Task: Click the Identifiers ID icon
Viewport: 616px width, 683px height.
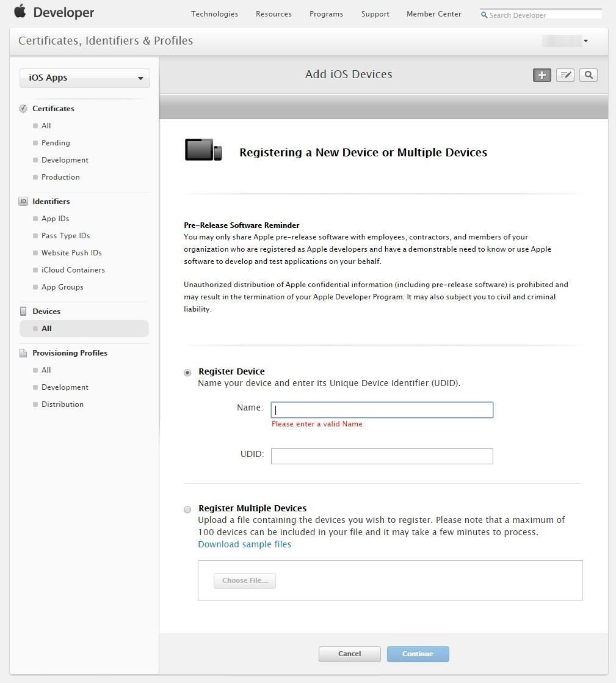Action: pyautogui.click(x=23, y=202)
